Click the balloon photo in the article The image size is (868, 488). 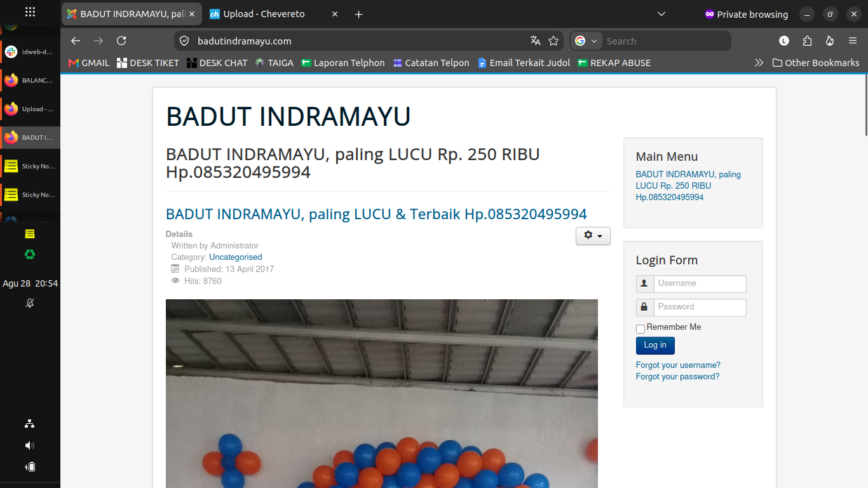point(382,393)
